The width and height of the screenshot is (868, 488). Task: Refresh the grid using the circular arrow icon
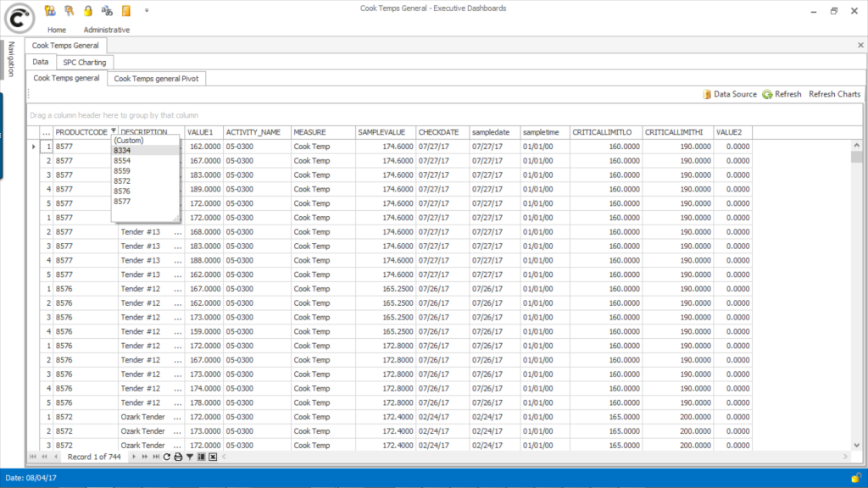[x=167, y=457]
